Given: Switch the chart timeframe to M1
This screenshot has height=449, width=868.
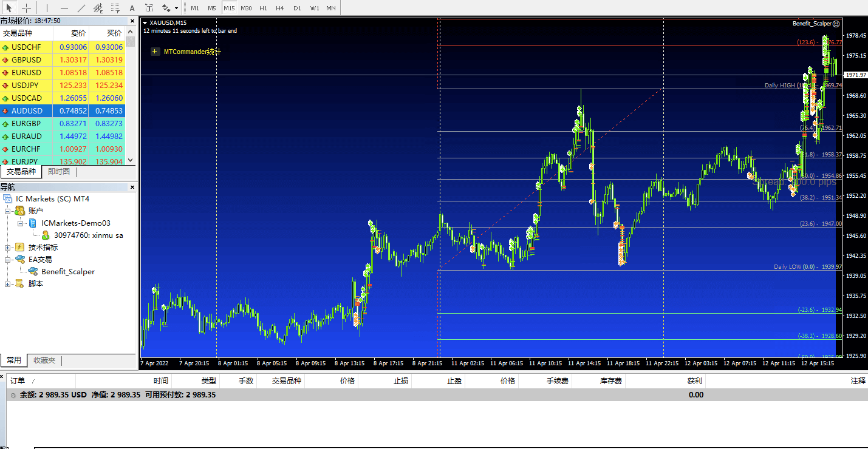Looking at the screenshot, I should tap(194, 8).
